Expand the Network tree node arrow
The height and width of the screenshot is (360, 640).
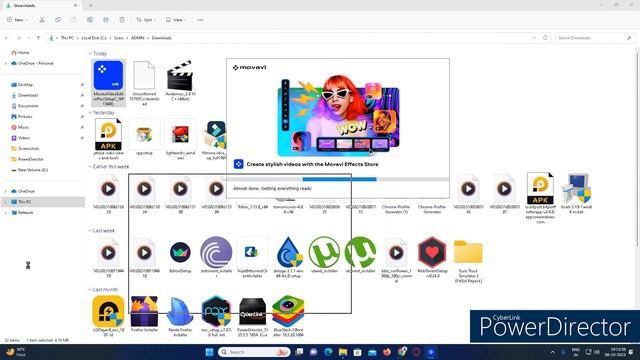click(6, 213)
